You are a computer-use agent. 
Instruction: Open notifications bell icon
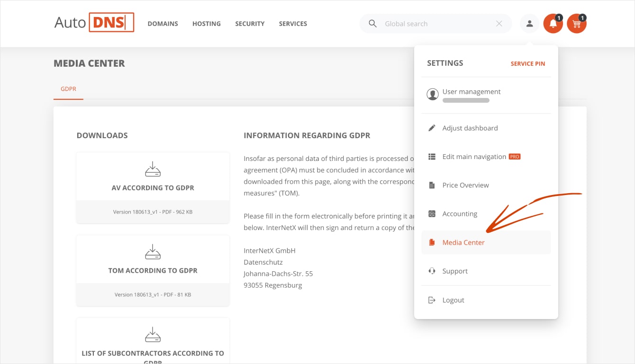pos(553,24)
